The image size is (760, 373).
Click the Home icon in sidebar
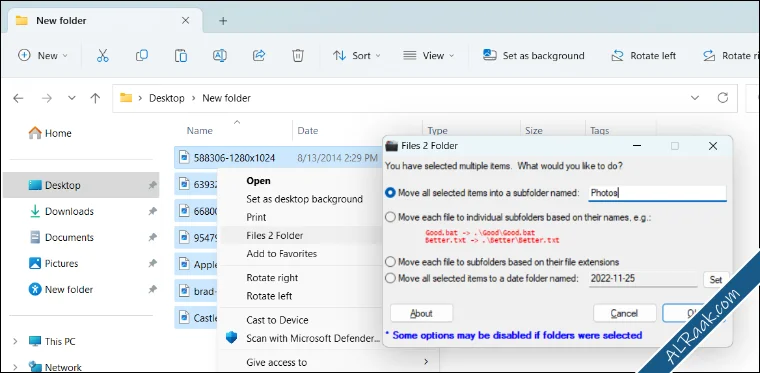pyautogui.click(x=35, y=133)
